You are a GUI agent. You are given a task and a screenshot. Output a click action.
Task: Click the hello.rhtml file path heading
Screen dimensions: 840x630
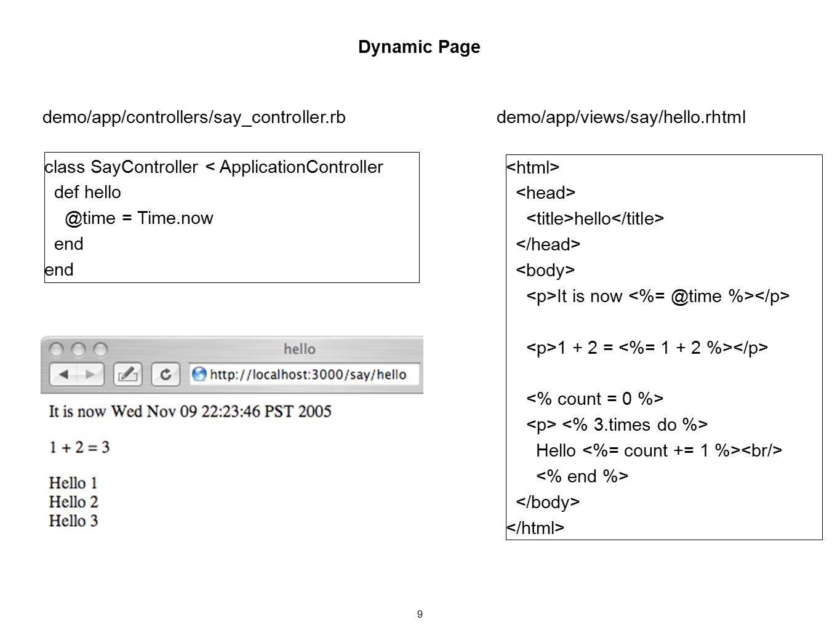(x=621, y=117)
